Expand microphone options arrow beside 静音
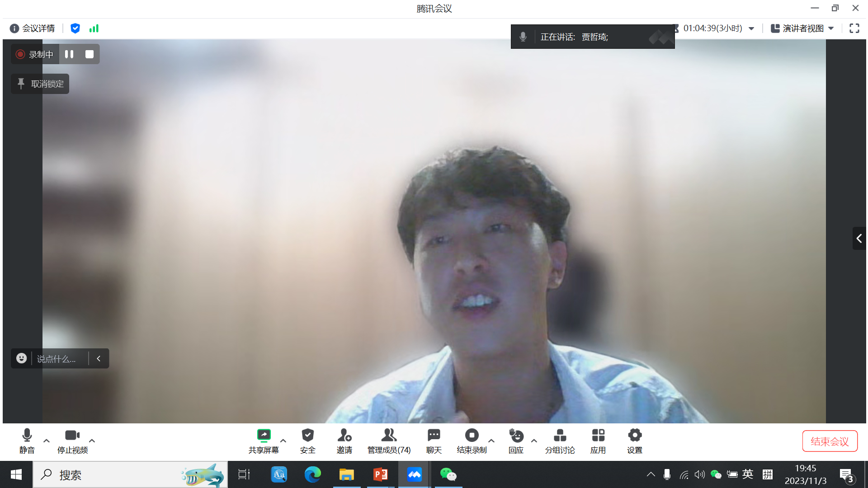The image size is (868, 488). click(x=47, y=441)
